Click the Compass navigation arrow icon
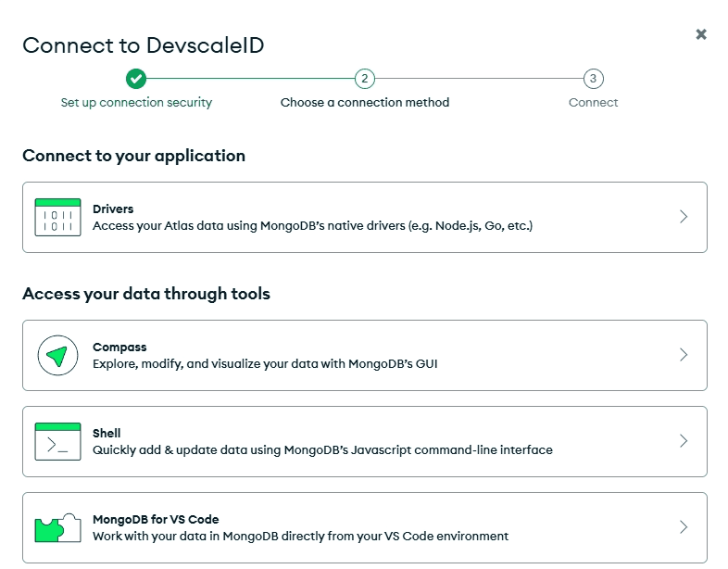728x569 pixels. [57, 355]
